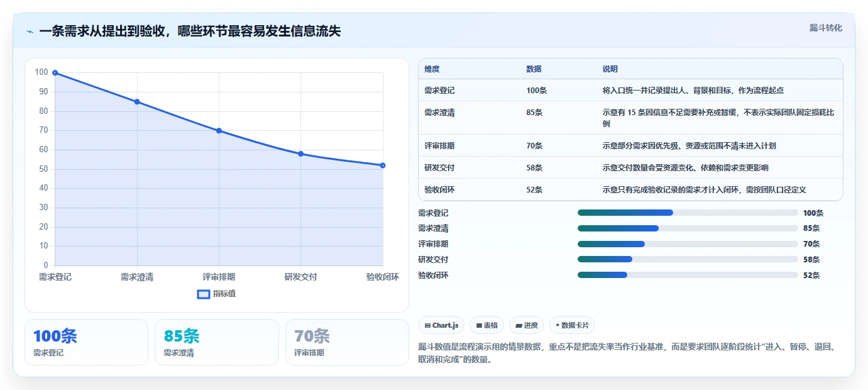Click the 100条 label beside progress bar

(813, 213)
